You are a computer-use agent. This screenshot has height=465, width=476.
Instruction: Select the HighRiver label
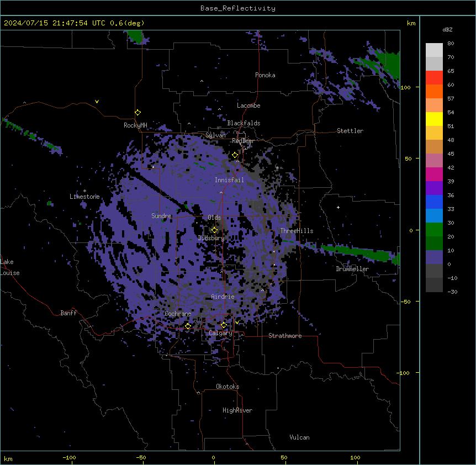[237, 410]
